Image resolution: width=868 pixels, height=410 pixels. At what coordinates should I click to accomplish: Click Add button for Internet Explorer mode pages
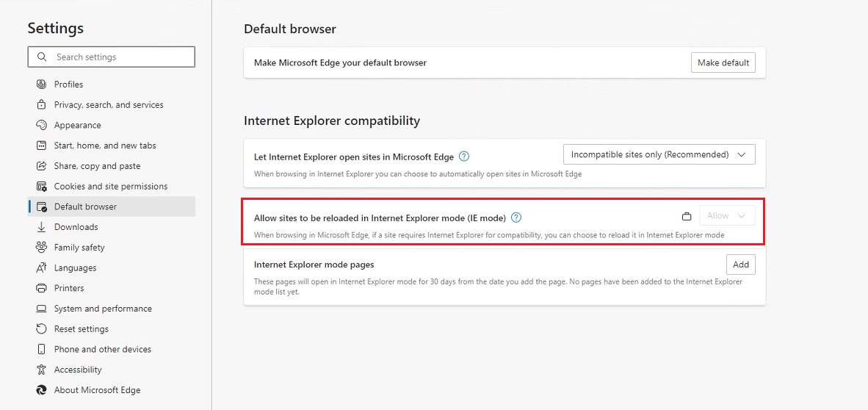(x=741, y=265)
